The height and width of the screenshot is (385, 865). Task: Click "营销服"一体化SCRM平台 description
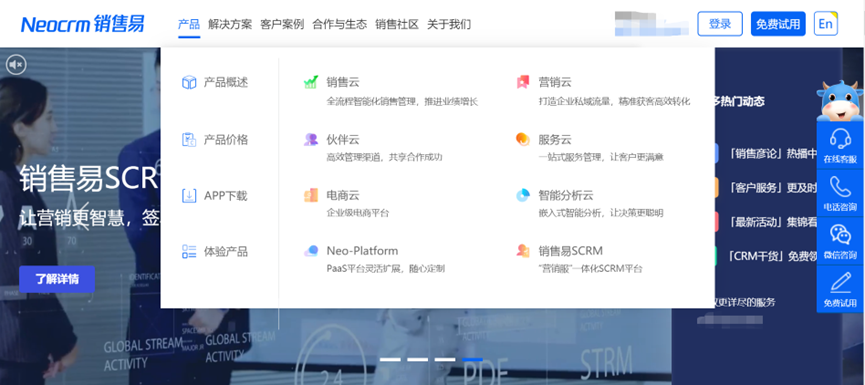tap(590, 269)
